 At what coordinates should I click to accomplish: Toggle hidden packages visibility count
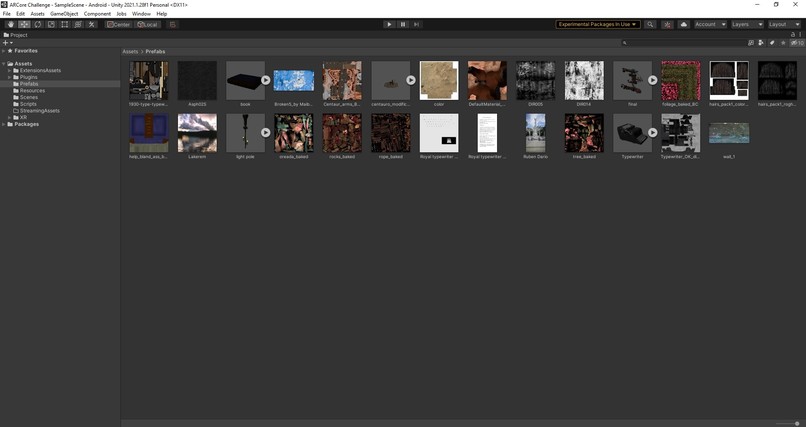pos(796,43)
